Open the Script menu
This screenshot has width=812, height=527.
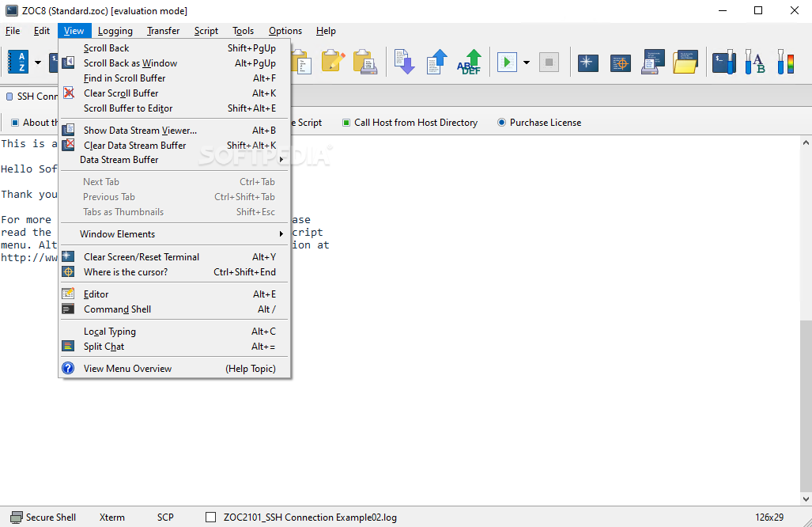pos(206,31)
